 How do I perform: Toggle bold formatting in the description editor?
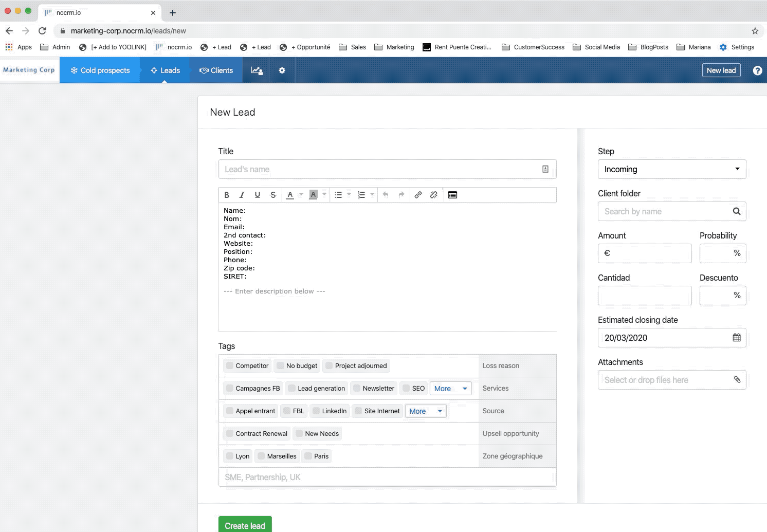227,195
